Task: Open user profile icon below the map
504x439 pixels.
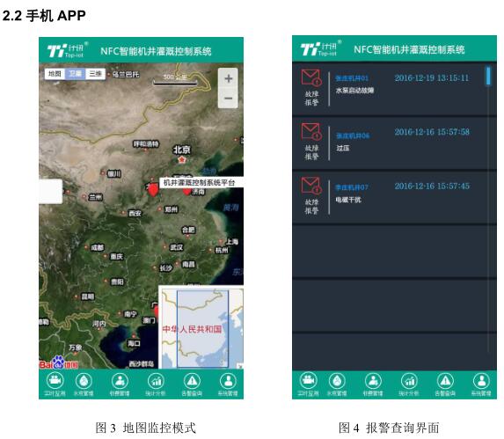Action: tap(228, 381)
